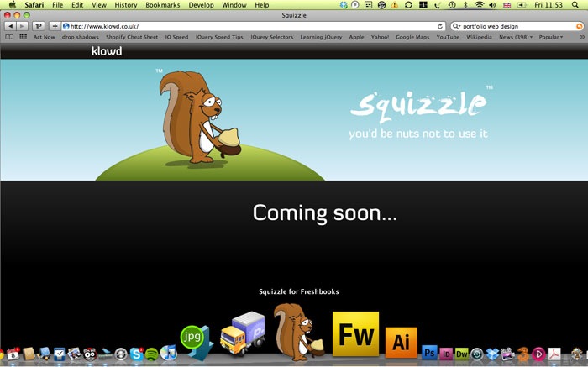
Task: Open Top Sites grid icon
Action: 24,37
